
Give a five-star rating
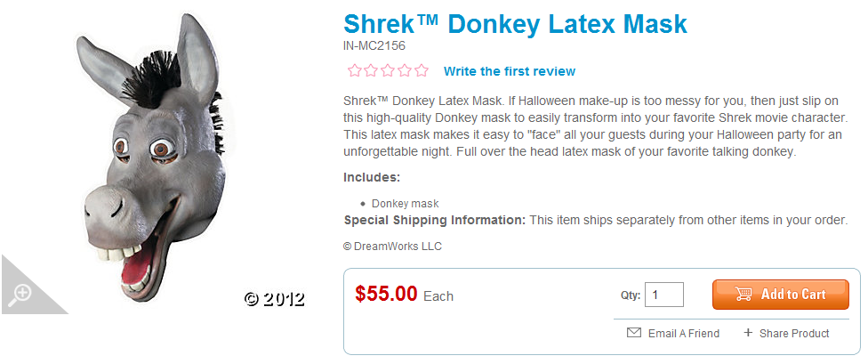(x=422, y=70)
